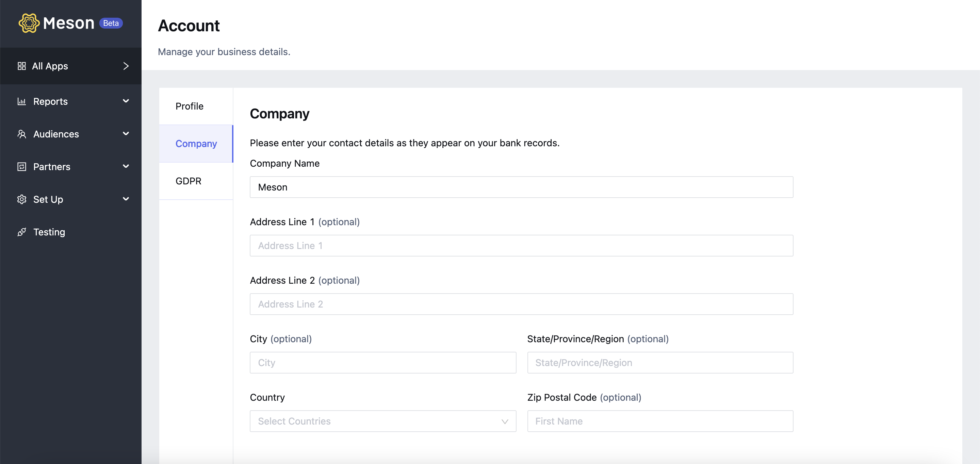Select Reports in the sidebar
Viewport: 980px width, 464px height.
tap(71, 102)
